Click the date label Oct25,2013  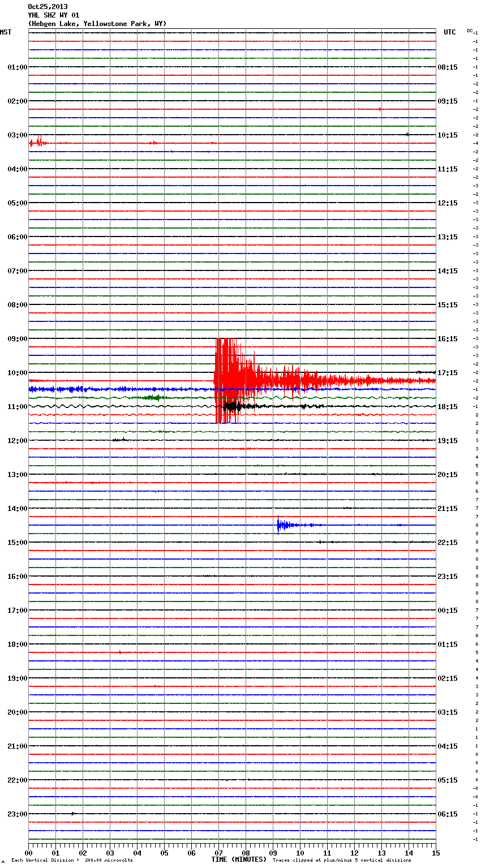click(48, 7)
